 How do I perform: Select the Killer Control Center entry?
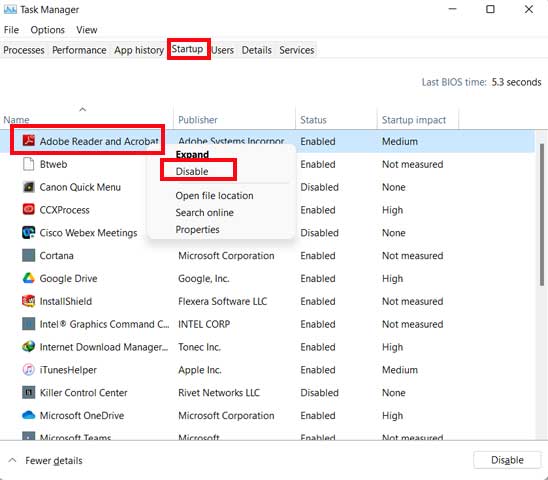pyautogui.click(x=84, y=392)
